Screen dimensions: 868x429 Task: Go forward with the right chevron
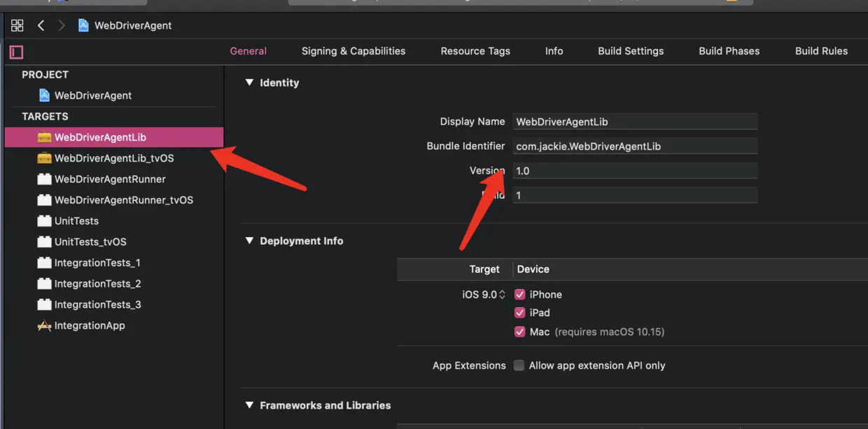tap(62, 25)
